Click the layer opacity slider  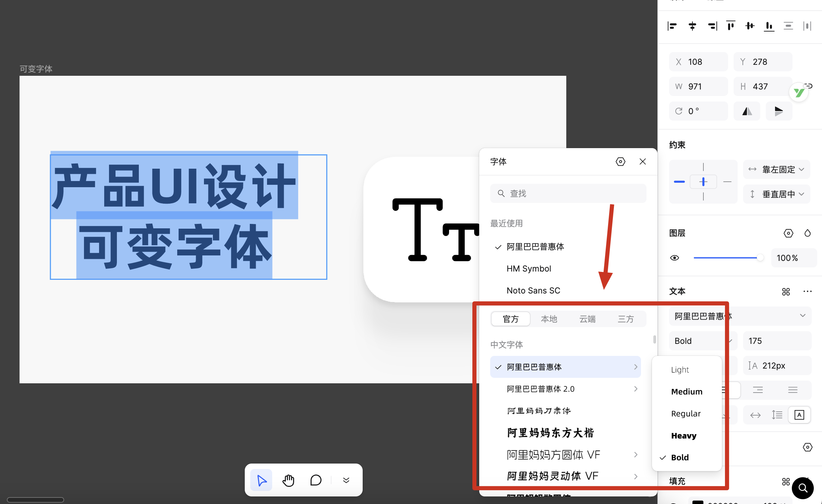pos(727,258)
